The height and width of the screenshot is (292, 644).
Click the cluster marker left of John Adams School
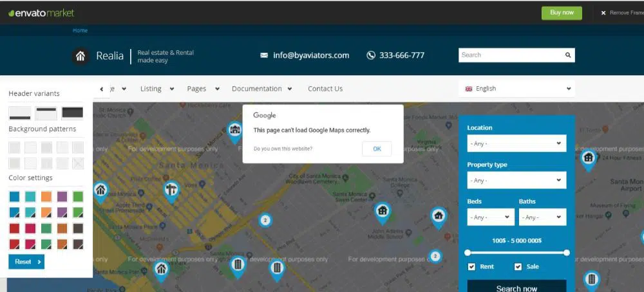tap(265, 220)
